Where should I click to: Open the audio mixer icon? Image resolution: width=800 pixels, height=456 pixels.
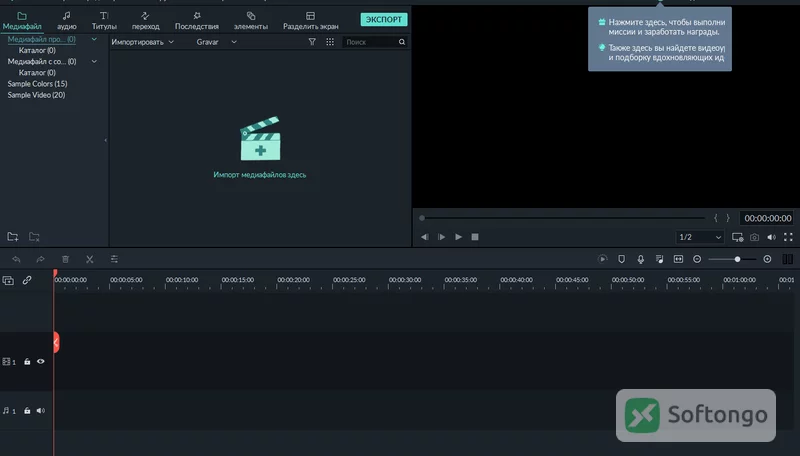coord(659,259)
